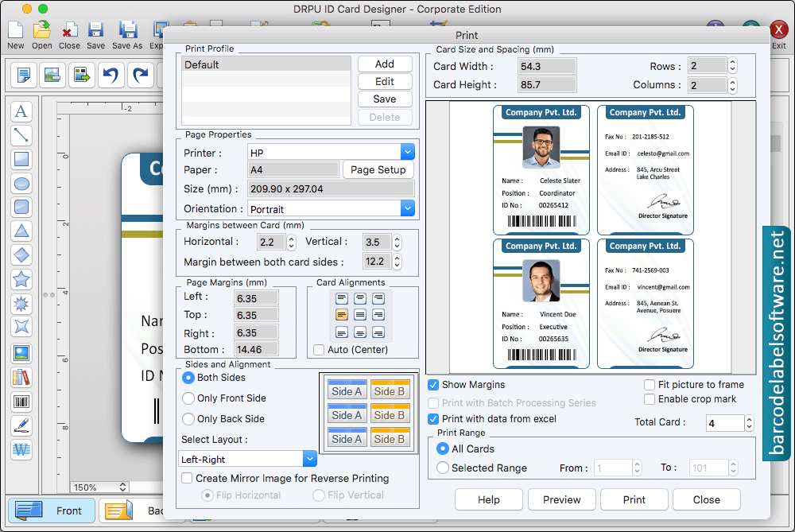Click the Bottom page margin field
This screenshot has height=532, width=795.
click(x=256, y=349)
